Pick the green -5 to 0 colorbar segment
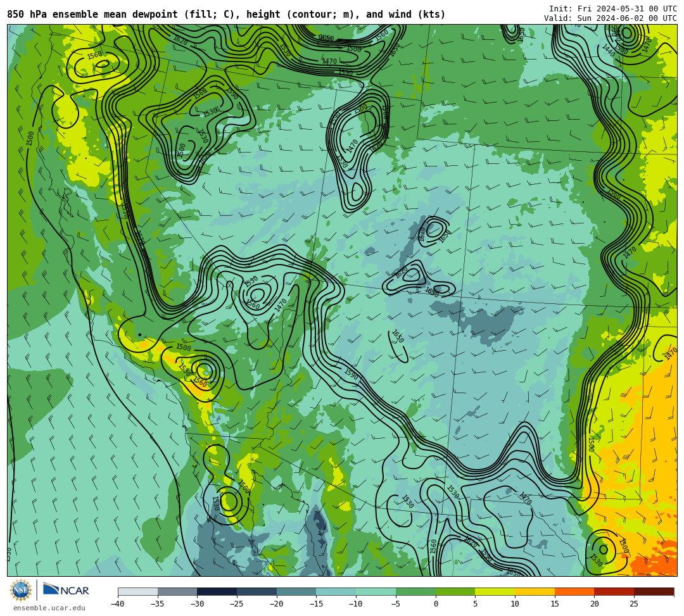 (x=415, y=591)
